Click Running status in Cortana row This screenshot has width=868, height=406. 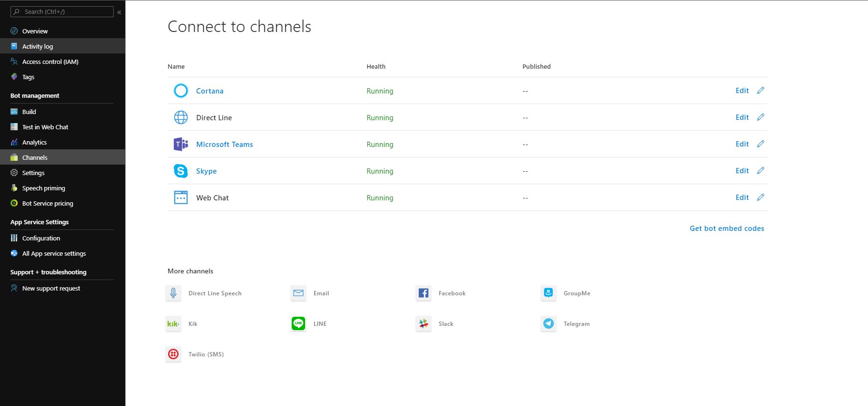380,91
